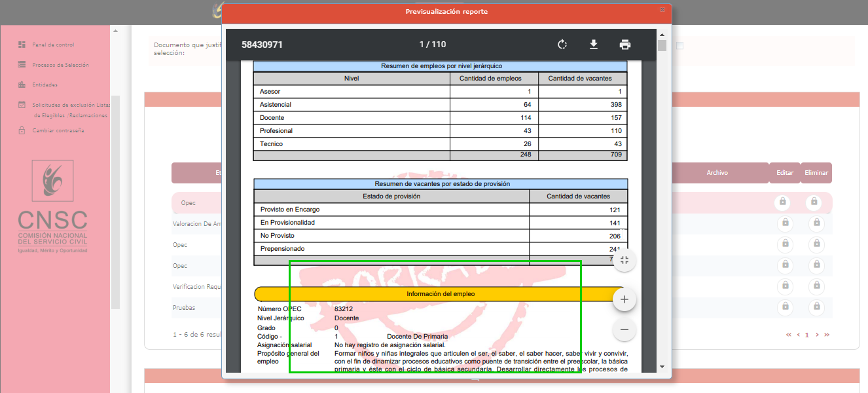
Task: Click the PDF page number indicator
Action: (432, 45)
